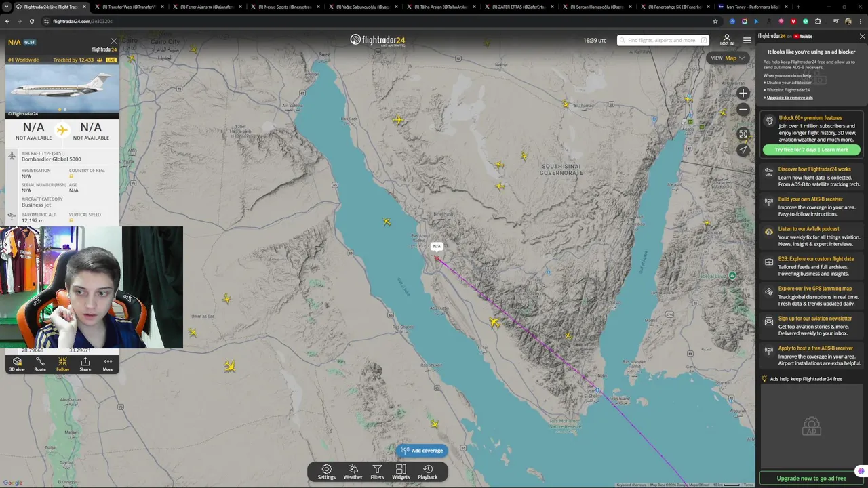
Task: Click the aircraft photo thumbnail
Action: pyautogui.click(x=62, y=91)
